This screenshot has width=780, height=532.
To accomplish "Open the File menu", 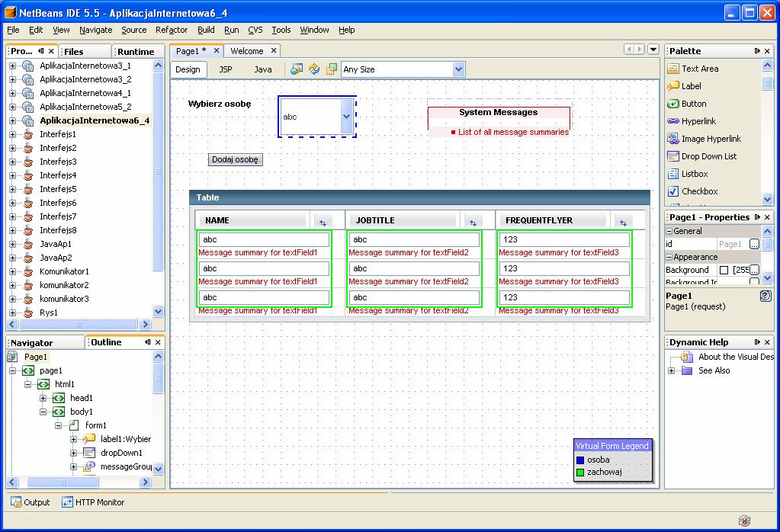I will 13,30.
